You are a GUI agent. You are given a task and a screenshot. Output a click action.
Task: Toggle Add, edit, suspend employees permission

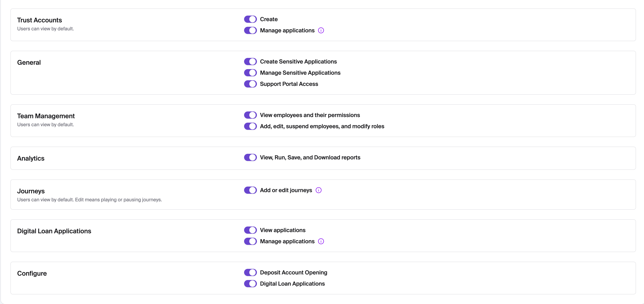click(250, 126)
